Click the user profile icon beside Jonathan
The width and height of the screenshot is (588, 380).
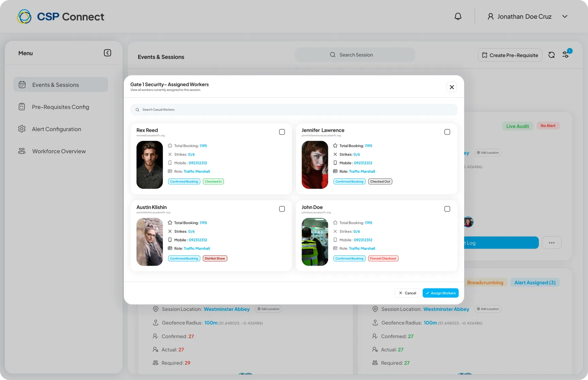coord(491,16)
